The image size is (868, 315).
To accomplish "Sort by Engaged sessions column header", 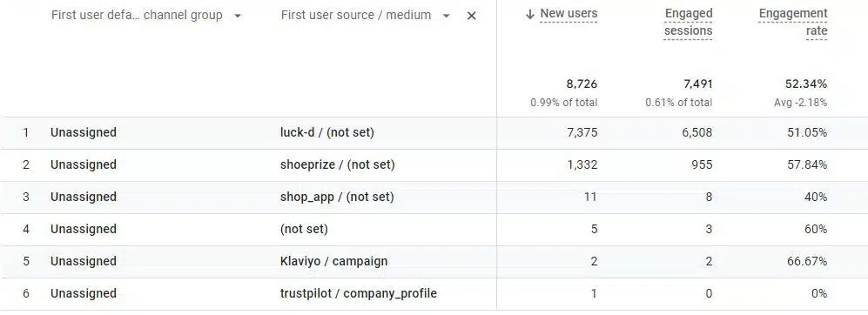I will (x=688, y=22).
